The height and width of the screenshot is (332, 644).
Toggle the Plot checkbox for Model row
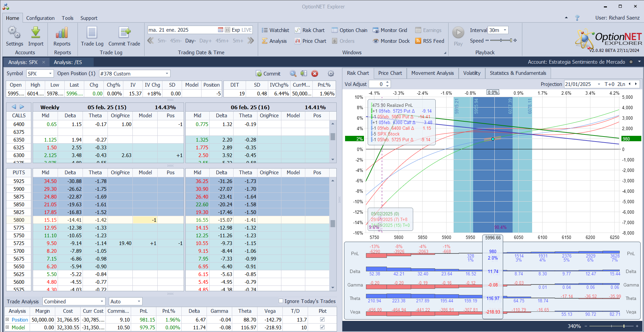click(x=322, y=327)
